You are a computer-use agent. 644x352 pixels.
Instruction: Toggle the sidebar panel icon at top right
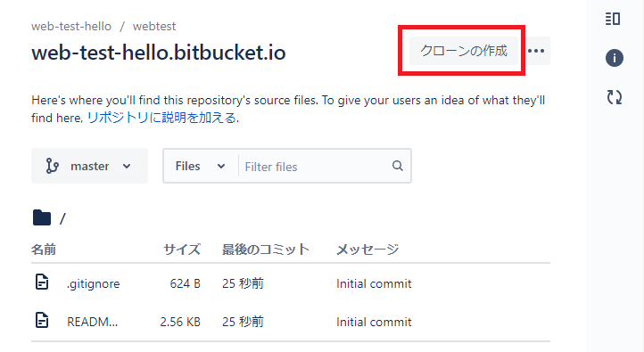pyautogui.click(x=613, y=19)
